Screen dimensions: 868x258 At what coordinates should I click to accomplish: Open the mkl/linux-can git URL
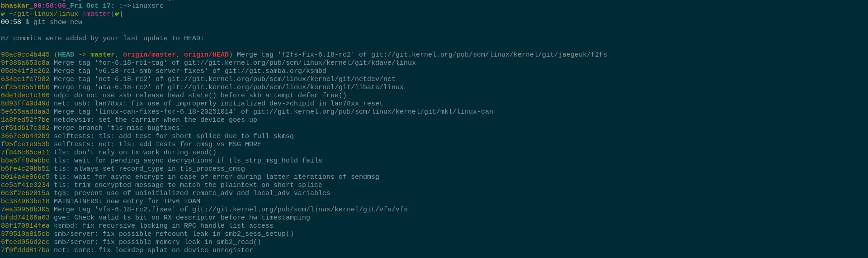coord(373,112)
